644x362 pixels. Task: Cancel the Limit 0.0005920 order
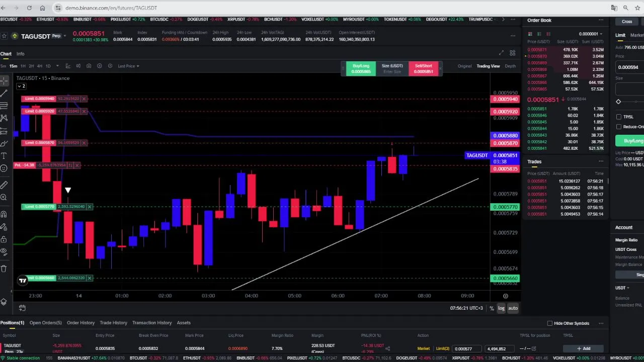[84, 111]
